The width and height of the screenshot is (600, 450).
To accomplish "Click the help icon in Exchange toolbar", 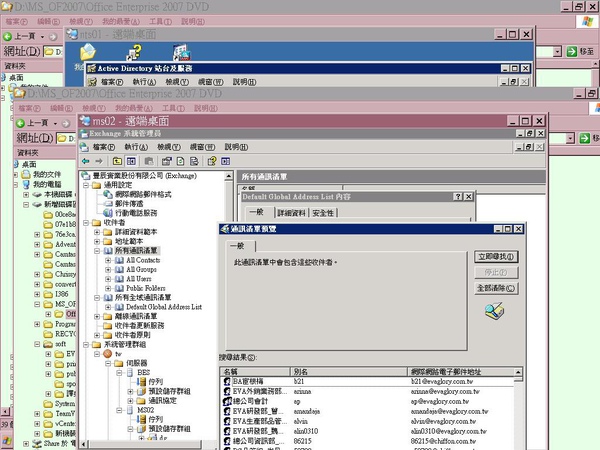I will click(x=212, y=161).
